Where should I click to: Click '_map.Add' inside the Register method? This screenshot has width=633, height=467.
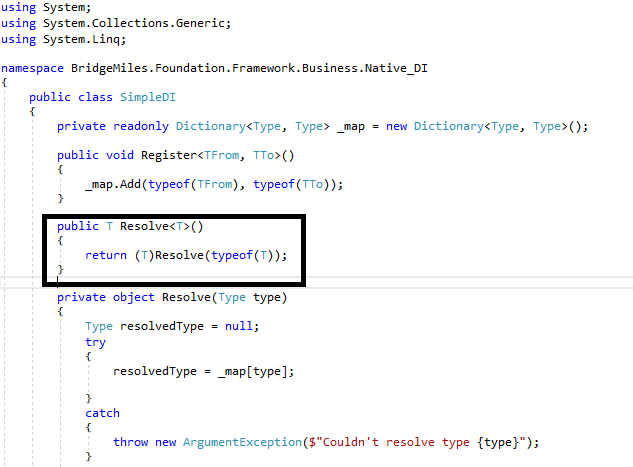[x=113, y=184]
